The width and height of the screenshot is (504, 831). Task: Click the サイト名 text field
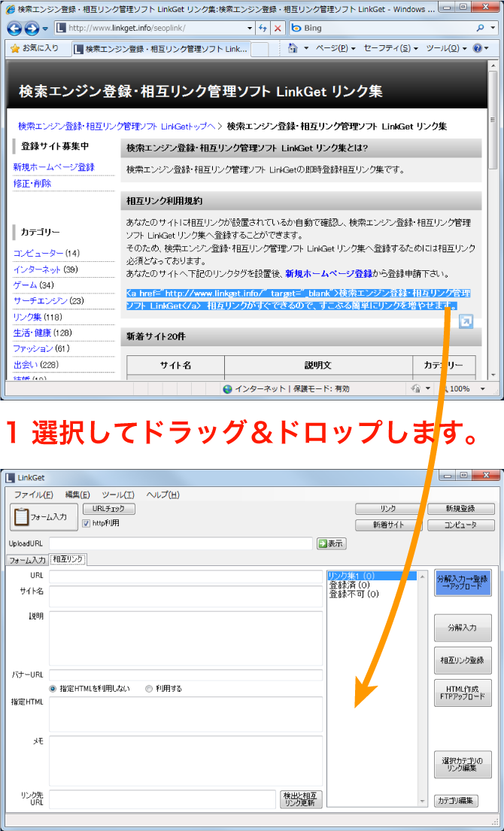point(186,596)
